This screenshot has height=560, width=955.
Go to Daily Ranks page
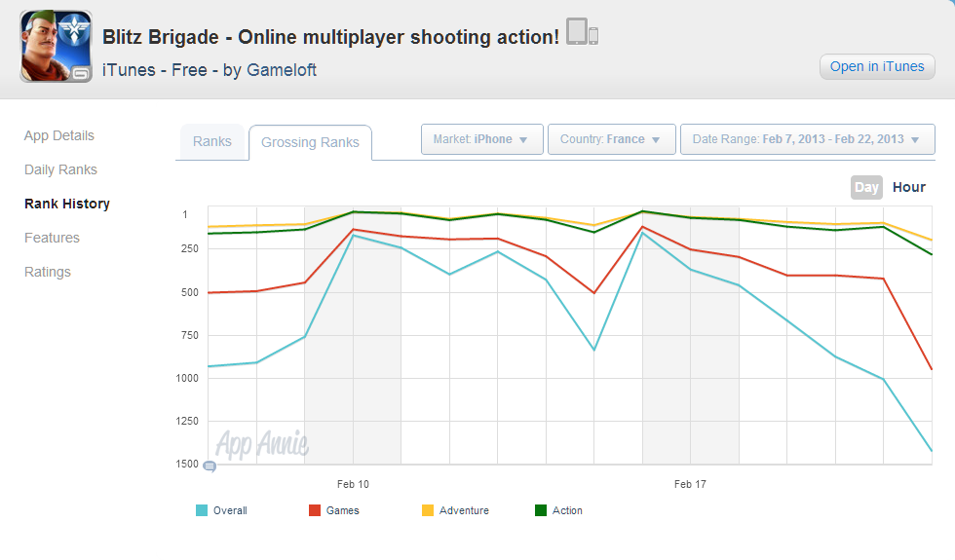tap(60, 169)
